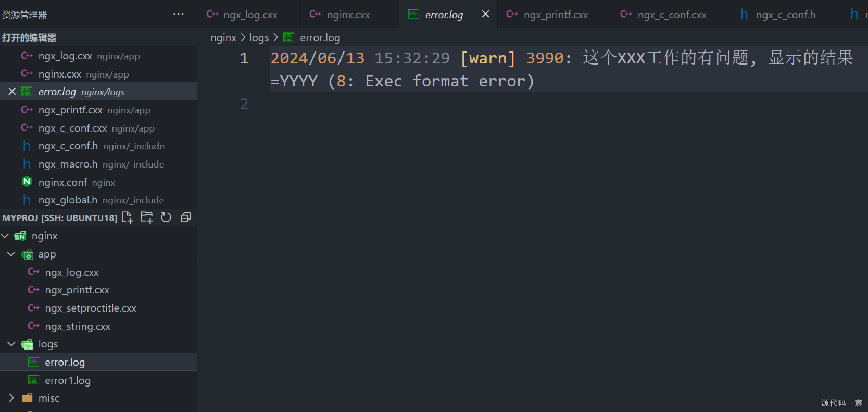Open the 源代码 panel at bottom
Screen dimensions: 868x412
coord(833,403)
